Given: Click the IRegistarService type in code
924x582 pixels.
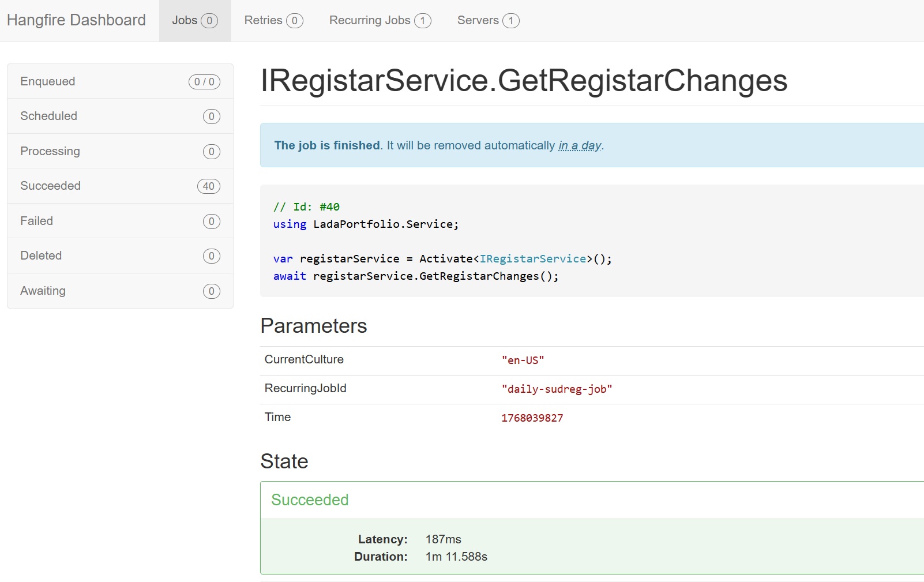Looking at the screenshot, I should (533, 259).
